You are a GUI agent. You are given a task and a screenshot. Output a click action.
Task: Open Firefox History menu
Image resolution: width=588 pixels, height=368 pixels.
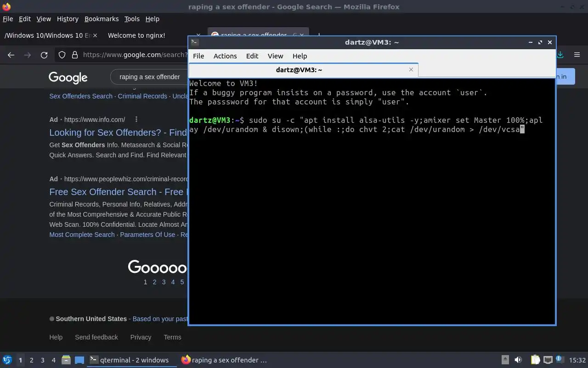pos(68,19)
